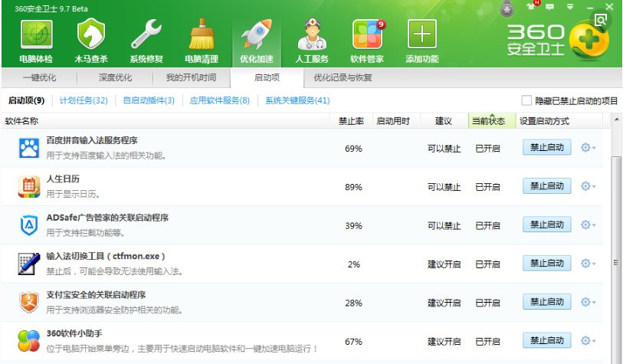The image size is (623, 364).
Task: Open 人工服务 doctor icon
Action: [312, 34]
